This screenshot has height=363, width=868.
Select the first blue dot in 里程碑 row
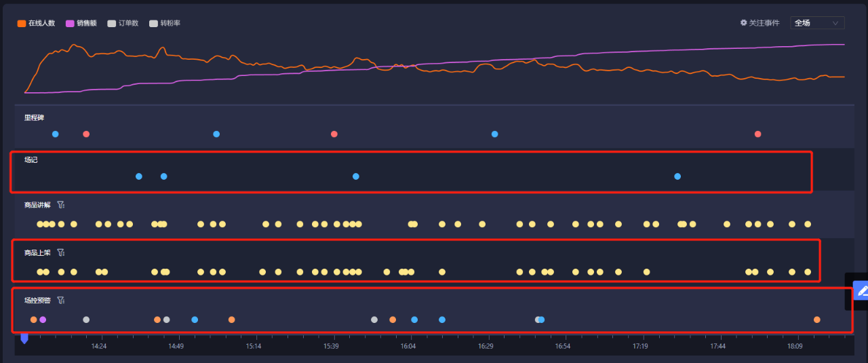(x=56, y=134)
